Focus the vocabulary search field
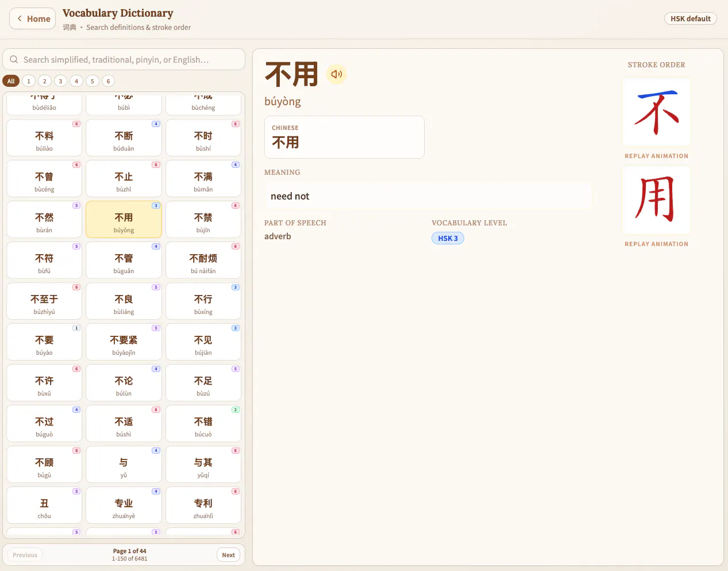This screenshot has height=571, width=728. click(x=124, y=59)
